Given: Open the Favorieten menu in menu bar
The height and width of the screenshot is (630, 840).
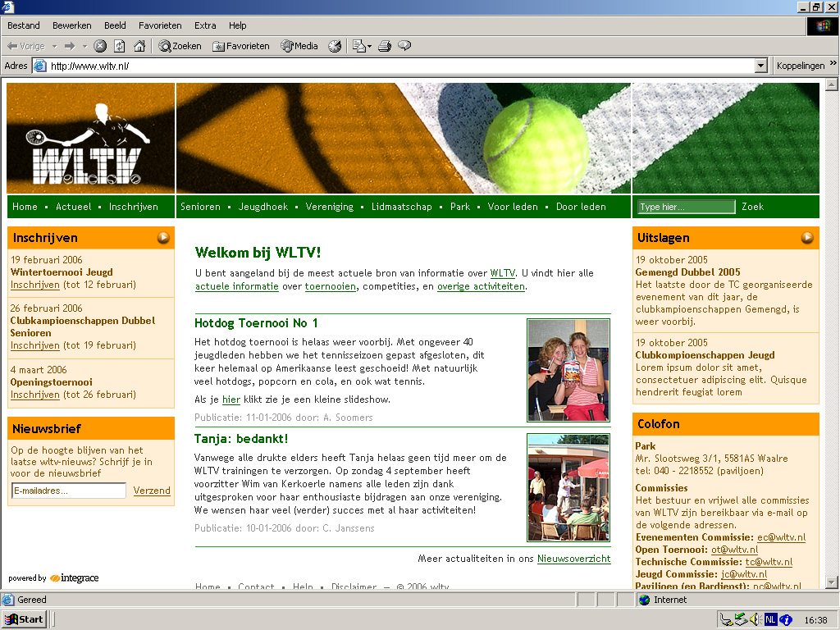Looking at the screenshot, I should click(x=160, y=25).
